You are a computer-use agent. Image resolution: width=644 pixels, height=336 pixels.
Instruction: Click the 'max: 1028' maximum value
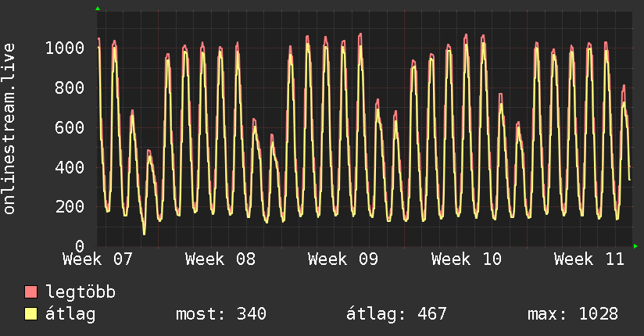[573, 314]
